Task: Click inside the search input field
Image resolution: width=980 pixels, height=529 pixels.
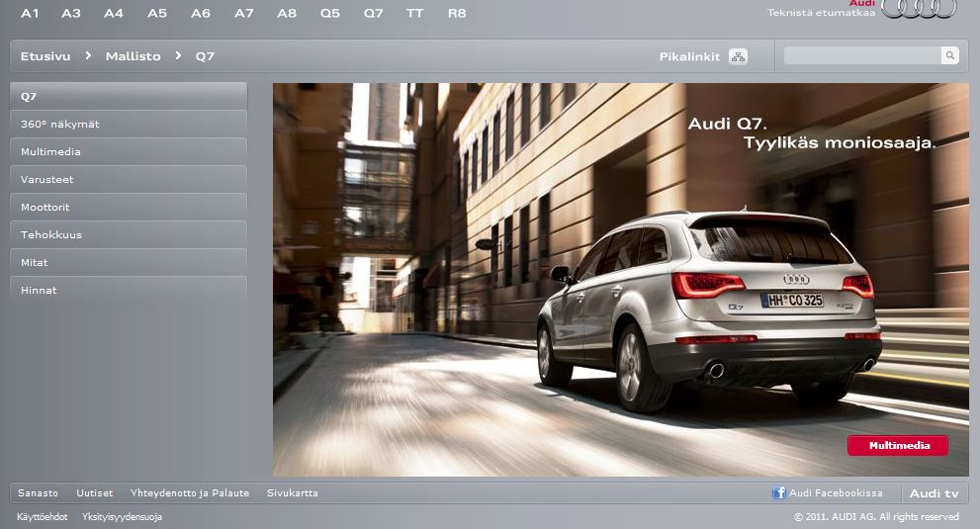Action: (861, 56)
